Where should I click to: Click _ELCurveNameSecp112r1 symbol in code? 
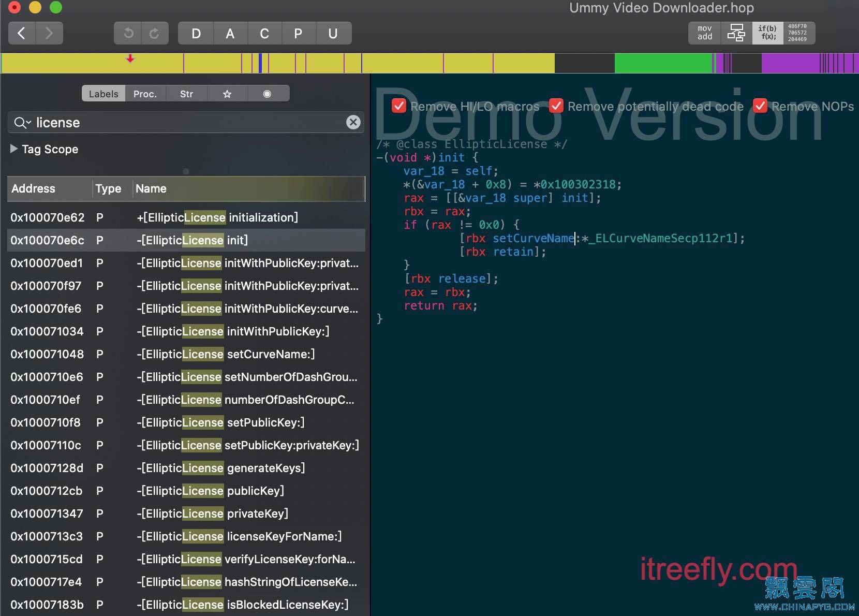tap(661, 238)
